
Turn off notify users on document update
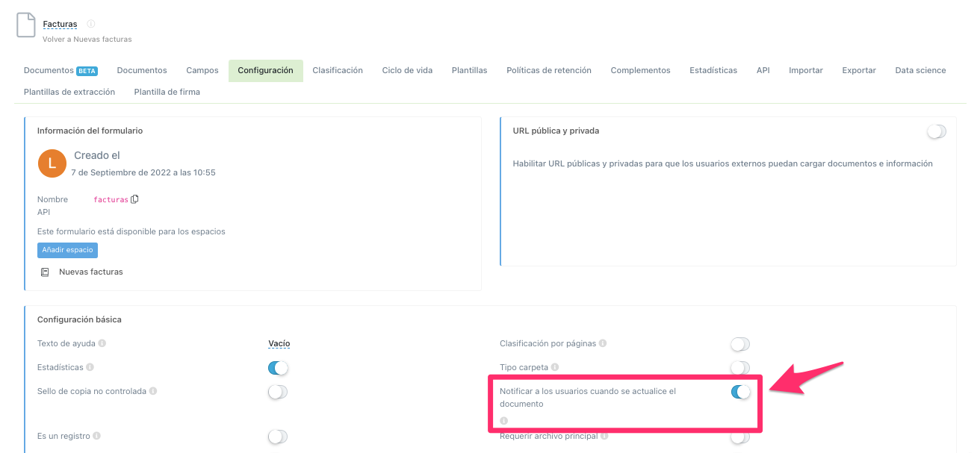click(x=740, y=392)
